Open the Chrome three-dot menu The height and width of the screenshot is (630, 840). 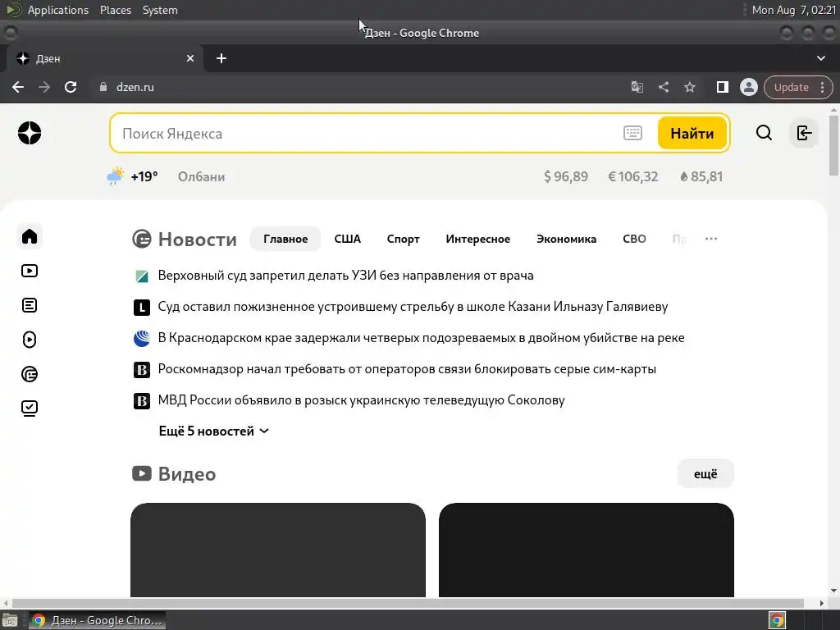822,87
